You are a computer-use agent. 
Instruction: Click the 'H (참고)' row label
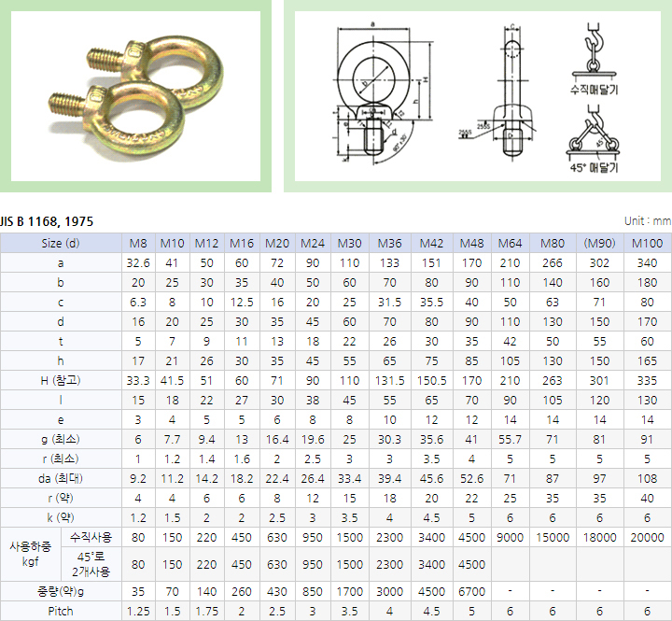point(61,380)
